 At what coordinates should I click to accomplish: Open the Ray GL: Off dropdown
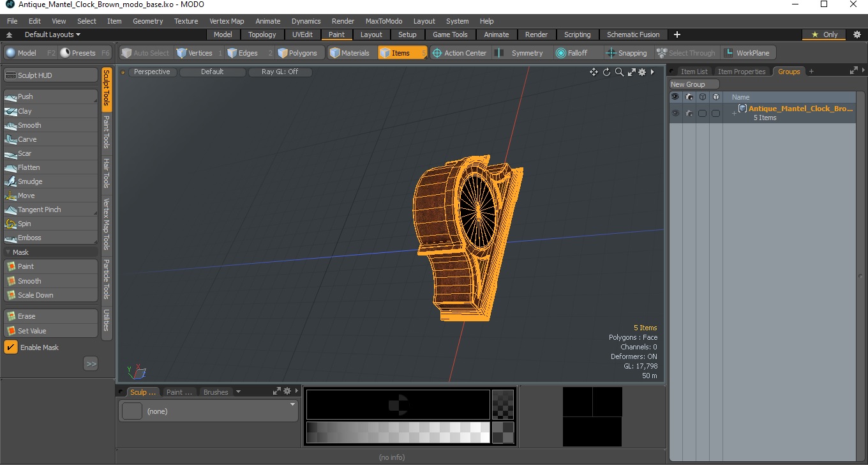point(280,72)
